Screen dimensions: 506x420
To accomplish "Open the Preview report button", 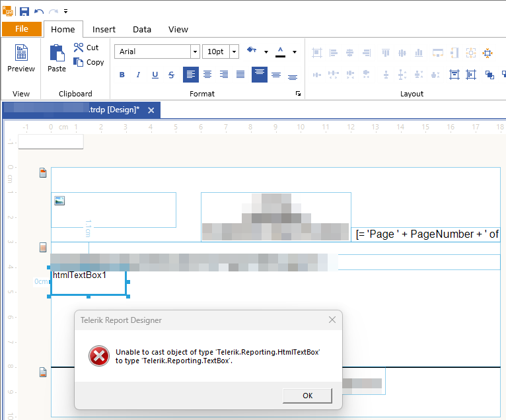I will point(21,58).
